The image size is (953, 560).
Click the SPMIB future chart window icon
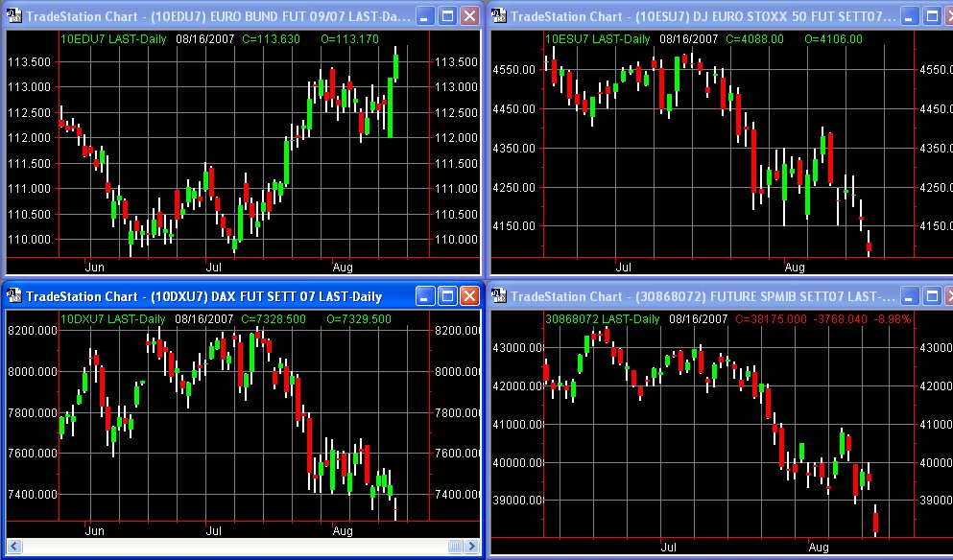[499, 296]
